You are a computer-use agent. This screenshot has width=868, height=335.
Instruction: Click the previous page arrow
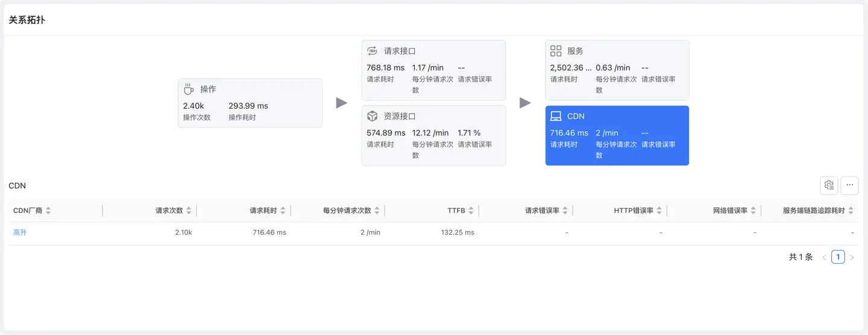(824, 257)
